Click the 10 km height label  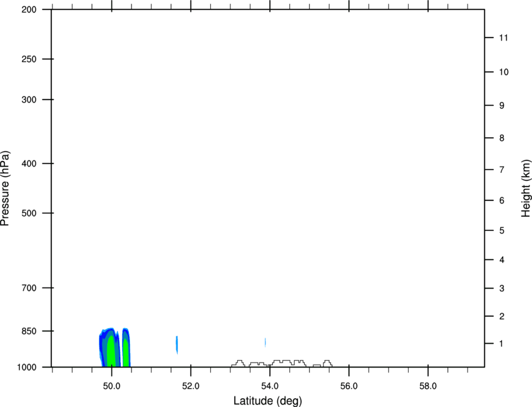tap(503, 72)
